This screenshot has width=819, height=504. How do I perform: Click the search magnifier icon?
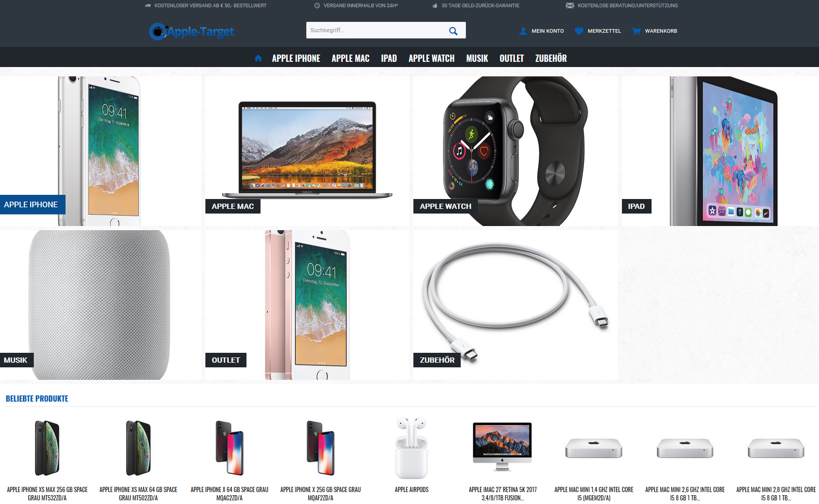tap(453, 31)
